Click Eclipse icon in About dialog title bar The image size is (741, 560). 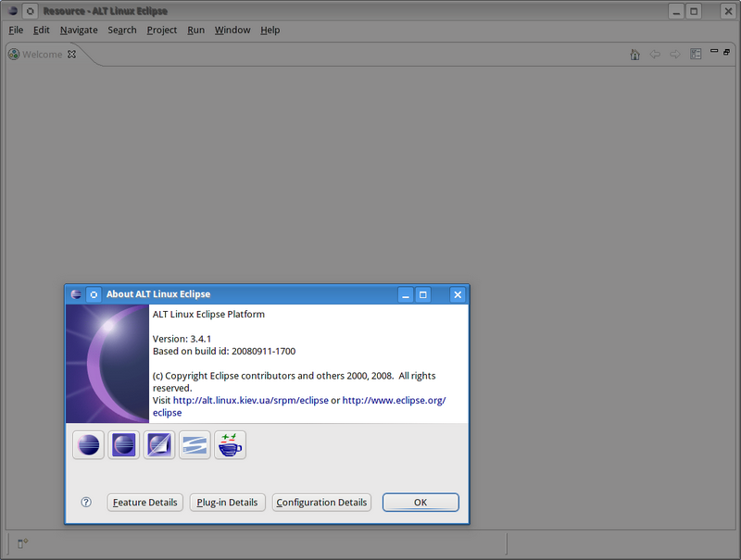76,294
